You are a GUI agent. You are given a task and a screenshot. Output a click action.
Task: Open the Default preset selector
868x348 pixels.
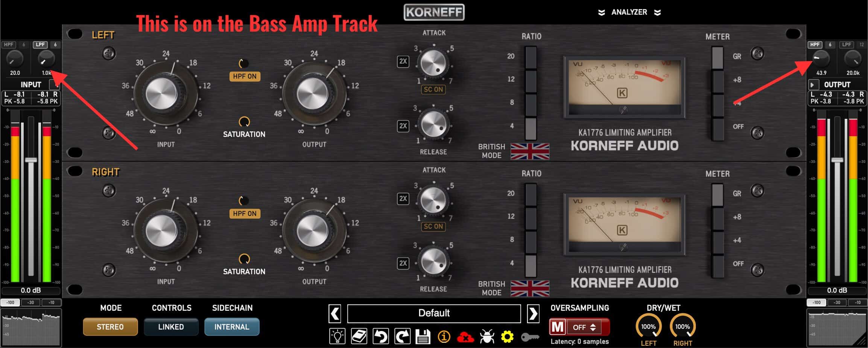pyautogui.click(x=434, y=313)
